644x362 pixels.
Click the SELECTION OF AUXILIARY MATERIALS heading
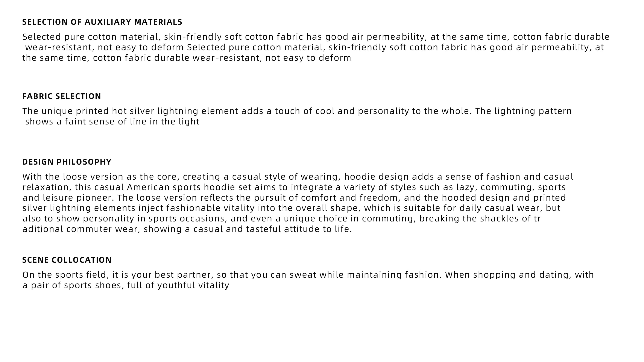(x=102, y=22)
